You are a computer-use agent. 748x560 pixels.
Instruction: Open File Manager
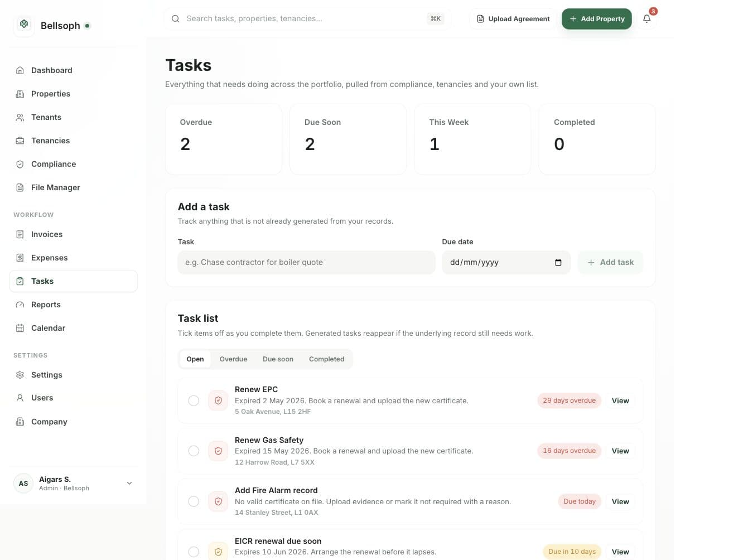coord(73,187)
